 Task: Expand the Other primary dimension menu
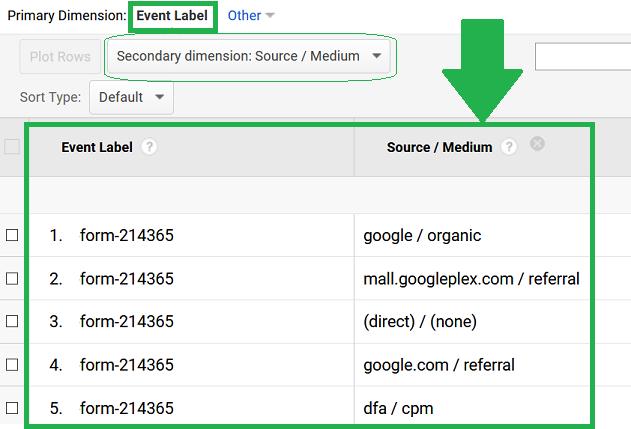(x=251, y=15)
